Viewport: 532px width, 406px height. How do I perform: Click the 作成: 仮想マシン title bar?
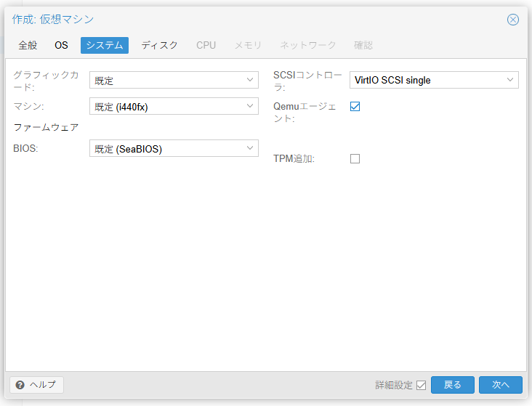pyautogui.click(x=254, y=20)
